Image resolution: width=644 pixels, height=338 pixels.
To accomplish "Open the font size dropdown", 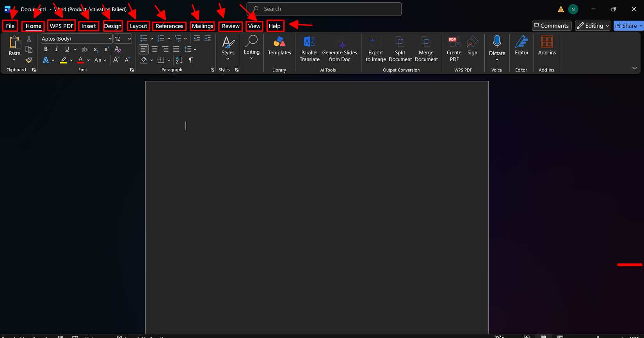I will click(x=129, y=39).
